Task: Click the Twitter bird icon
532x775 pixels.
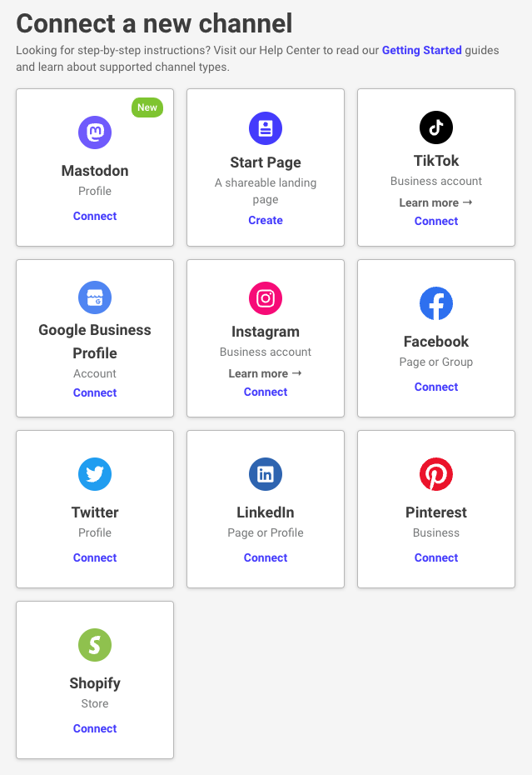Action: click(95, 474)
